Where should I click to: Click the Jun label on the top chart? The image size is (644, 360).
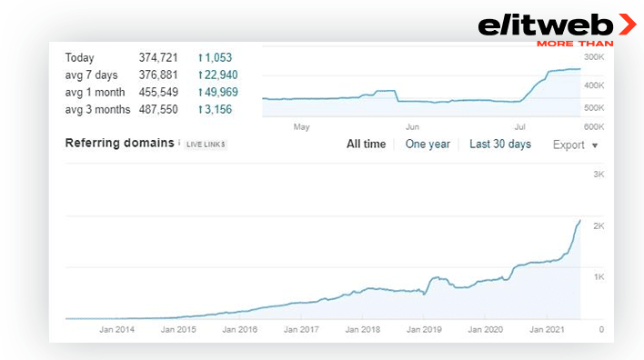412,127
